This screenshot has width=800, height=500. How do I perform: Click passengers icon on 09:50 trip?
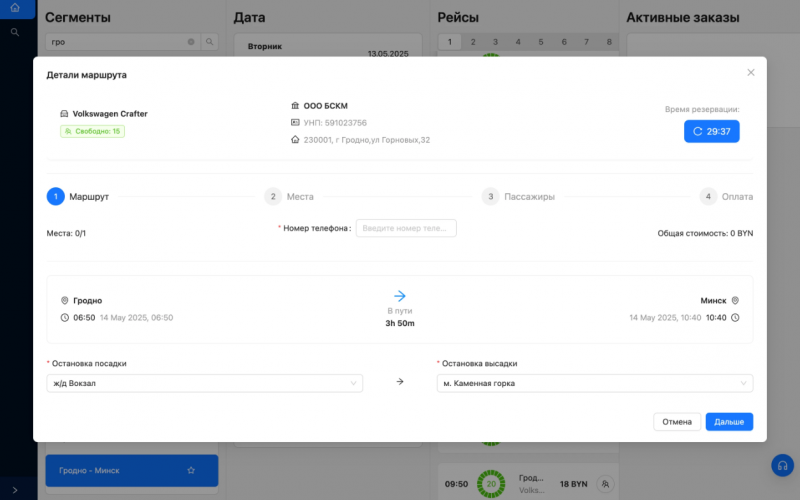click(x=604, y=483)
